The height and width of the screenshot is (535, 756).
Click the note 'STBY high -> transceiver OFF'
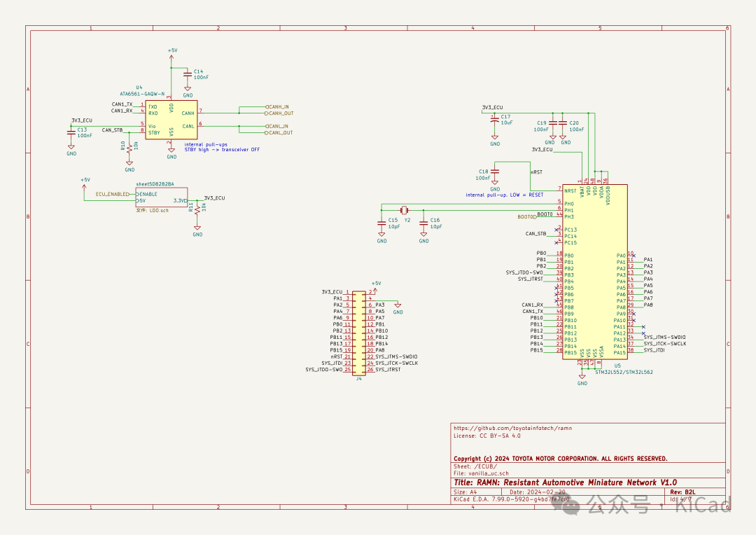pos(222,150)
